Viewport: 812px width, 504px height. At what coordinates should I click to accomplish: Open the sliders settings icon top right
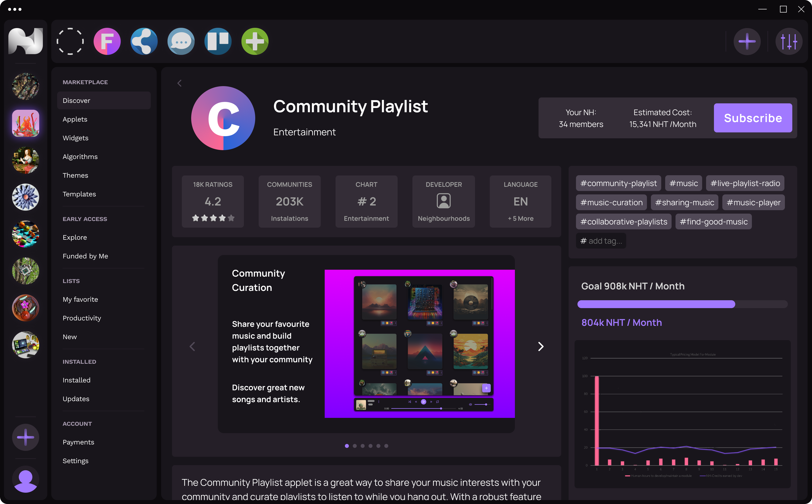[789, 41]
